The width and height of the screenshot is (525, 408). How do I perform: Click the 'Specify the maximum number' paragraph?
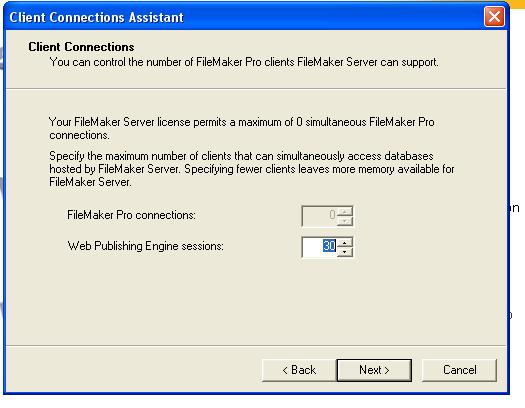[x=251, y=169]
